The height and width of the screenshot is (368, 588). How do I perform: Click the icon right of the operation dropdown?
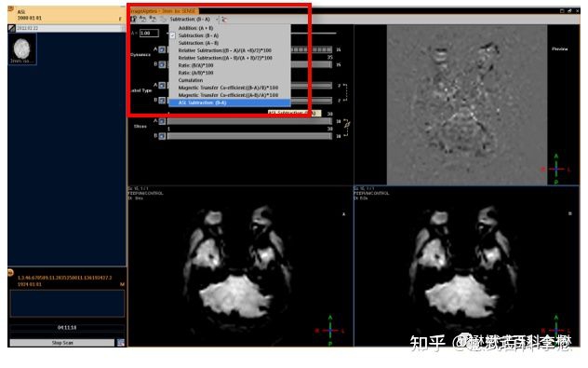224,20
